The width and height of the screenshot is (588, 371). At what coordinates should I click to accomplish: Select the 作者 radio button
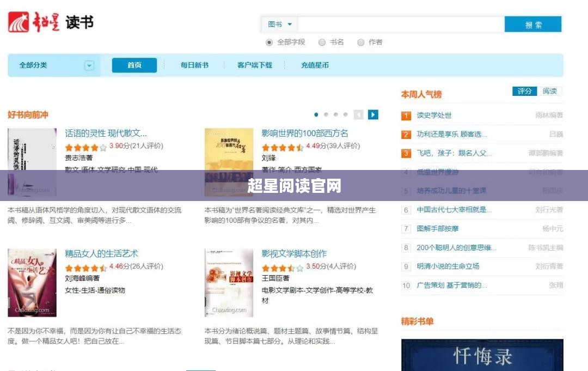point(360,42)
